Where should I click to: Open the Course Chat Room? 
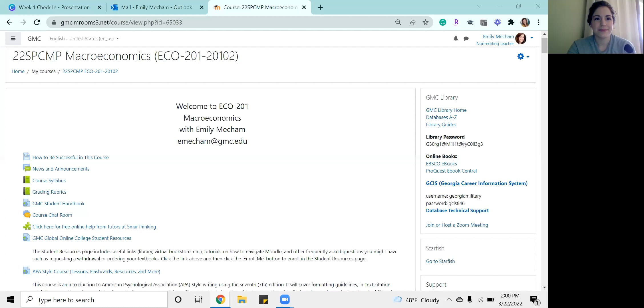pos(52,215)
